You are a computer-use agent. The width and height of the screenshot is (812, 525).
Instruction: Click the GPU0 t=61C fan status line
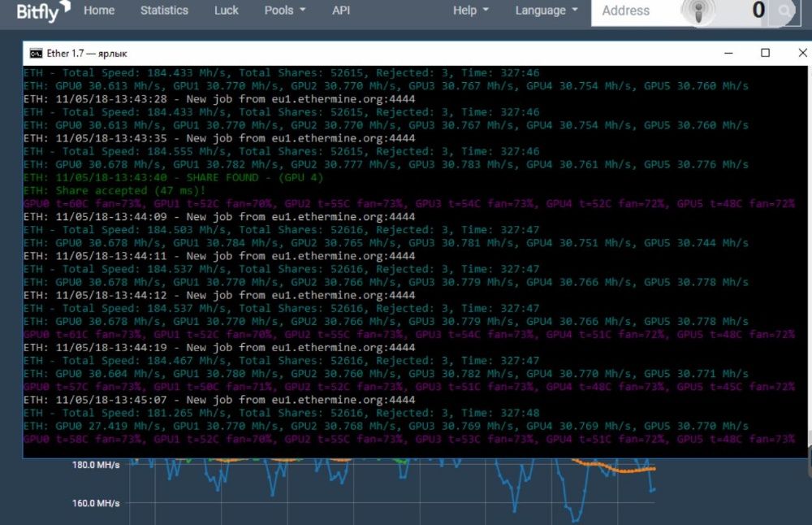(x=409, y=334)
